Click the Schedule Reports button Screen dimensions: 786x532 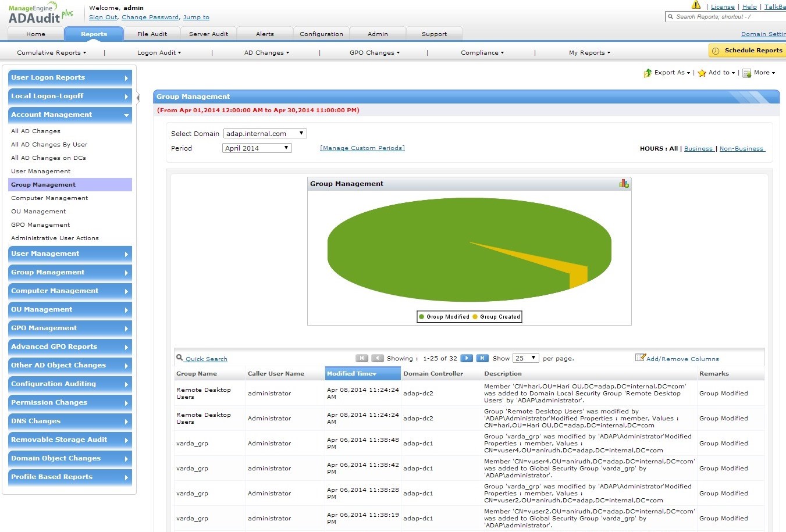[x=747, y=51]
